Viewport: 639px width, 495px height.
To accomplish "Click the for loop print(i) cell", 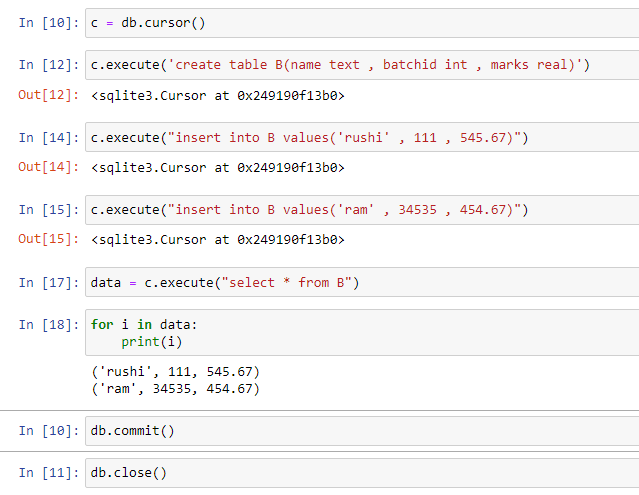I will tap(362, 332).
